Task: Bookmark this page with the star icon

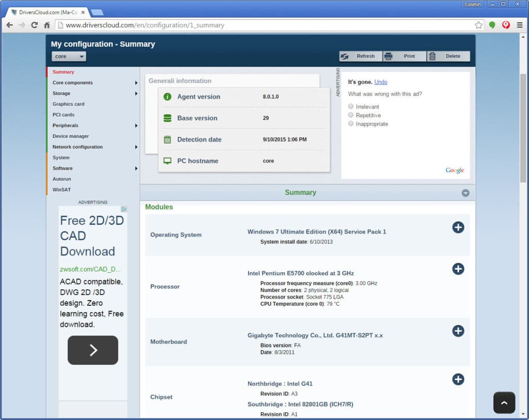Action: (478, 25)
